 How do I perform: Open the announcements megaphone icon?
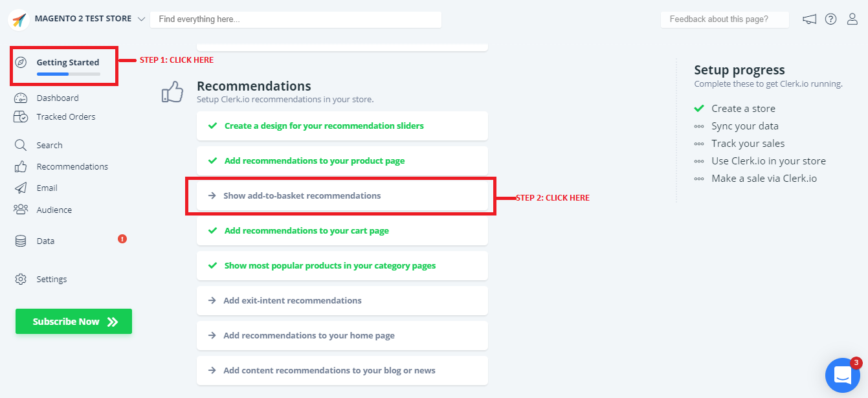(809, 19)
